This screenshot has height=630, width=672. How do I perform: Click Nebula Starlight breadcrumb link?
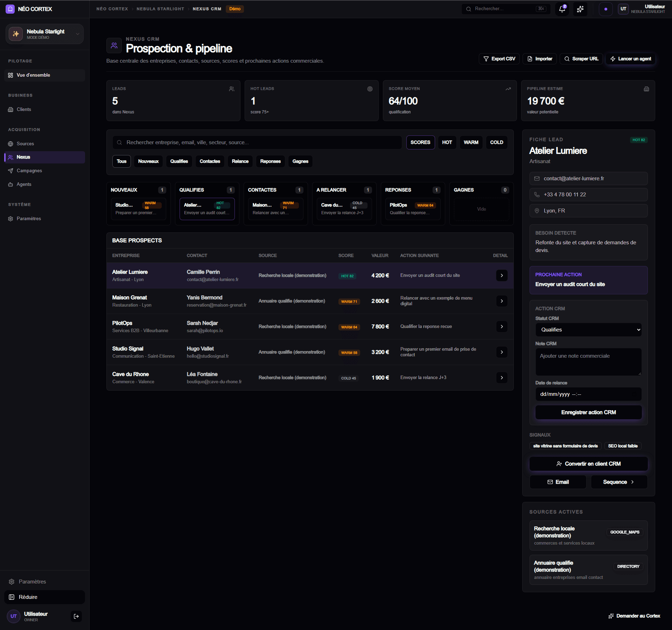tap(160, 9)
